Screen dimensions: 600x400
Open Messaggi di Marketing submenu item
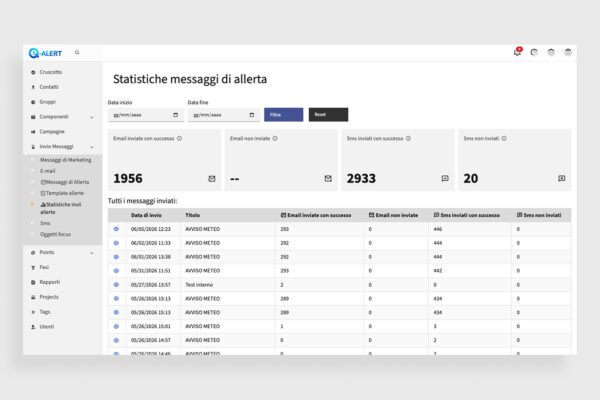pos(65,160)
